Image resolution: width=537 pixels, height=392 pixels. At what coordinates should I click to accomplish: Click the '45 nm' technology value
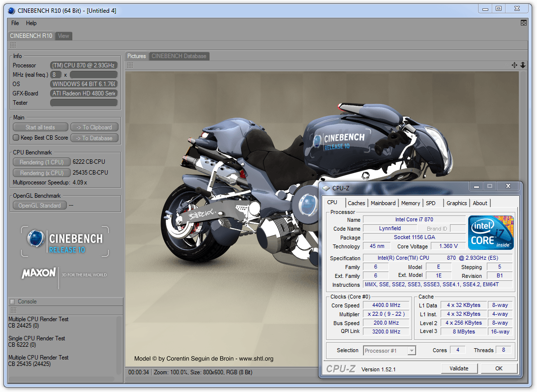pos(377,246)
